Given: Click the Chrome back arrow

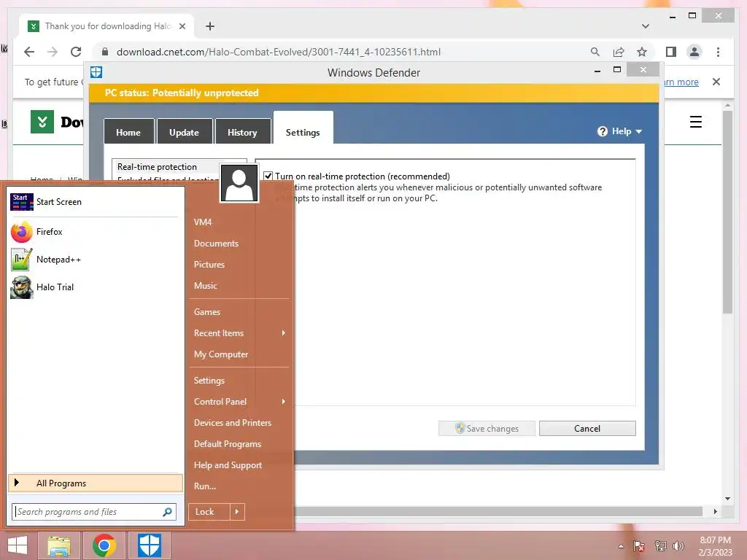Looking at the screenshot, I should [x=29, y=52].
